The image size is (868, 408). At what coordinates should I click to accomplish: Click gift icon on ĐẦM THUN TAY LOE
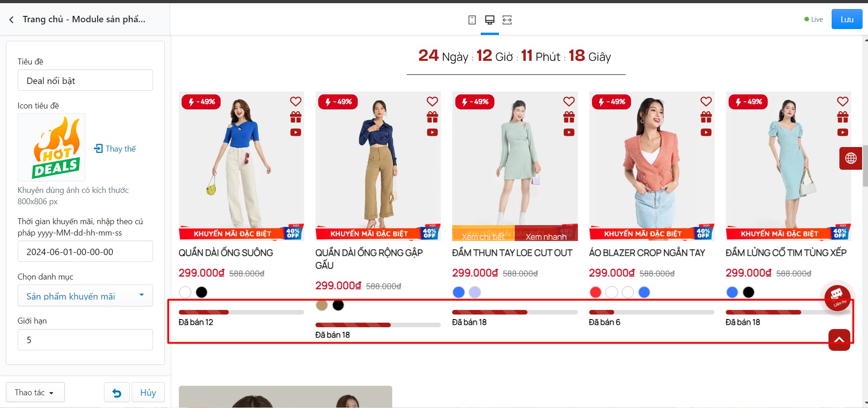(569, 117)
